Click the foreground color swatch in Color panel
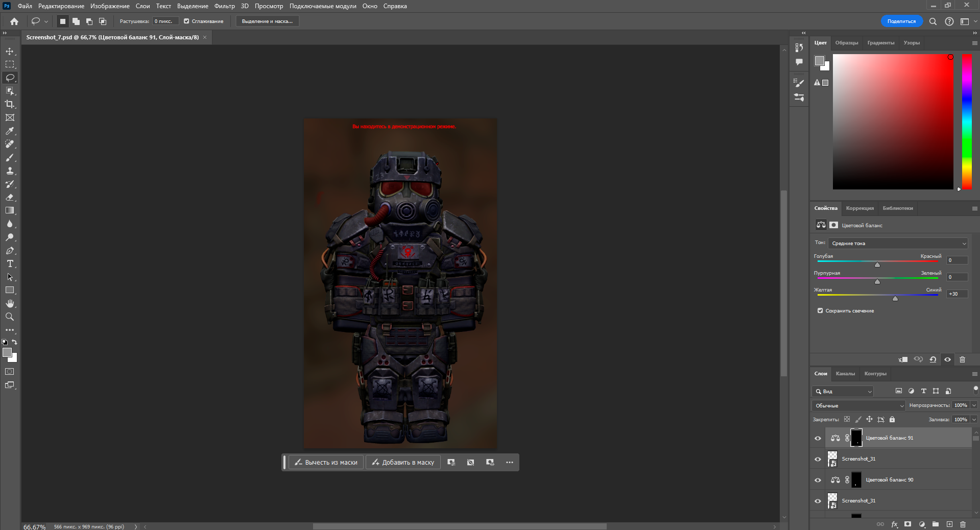Viewport: 980px width, 530px height. coord(820,61)
